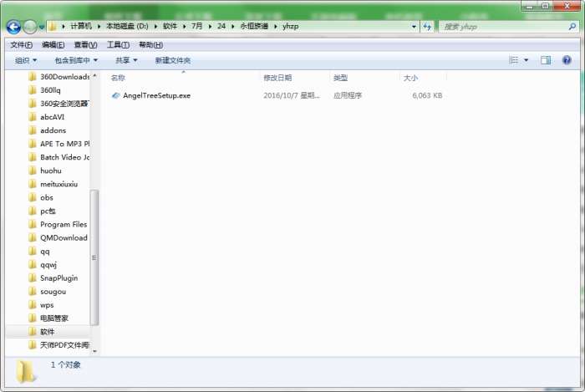Open the view options dropdown arrow

point(526,60)
